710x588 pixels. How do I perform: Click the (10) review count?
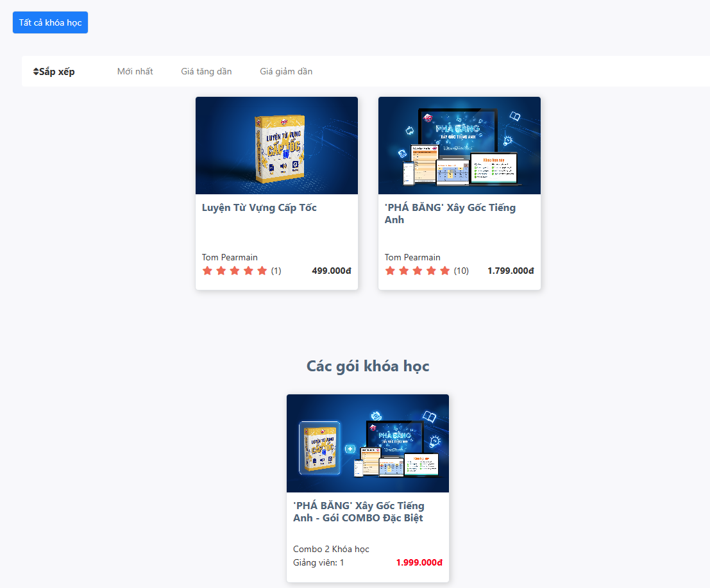point(461,271)
